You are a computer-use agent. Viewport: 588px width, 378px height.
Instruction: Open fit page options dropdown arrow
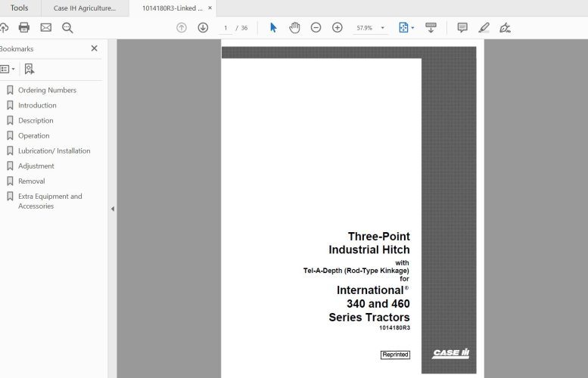tap(413, 28)
